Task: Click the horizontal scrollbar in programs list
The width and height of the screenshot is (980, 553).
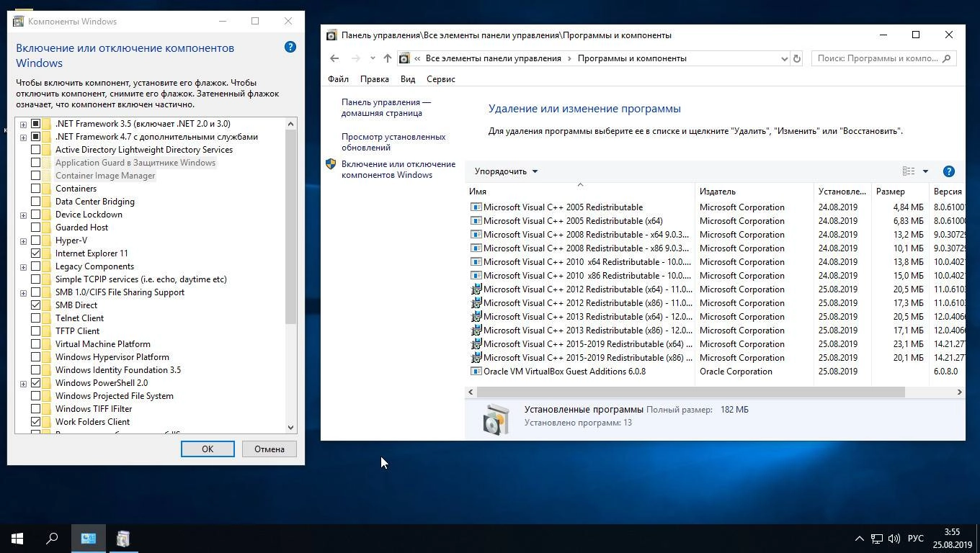Action: (x=690, y=392)
